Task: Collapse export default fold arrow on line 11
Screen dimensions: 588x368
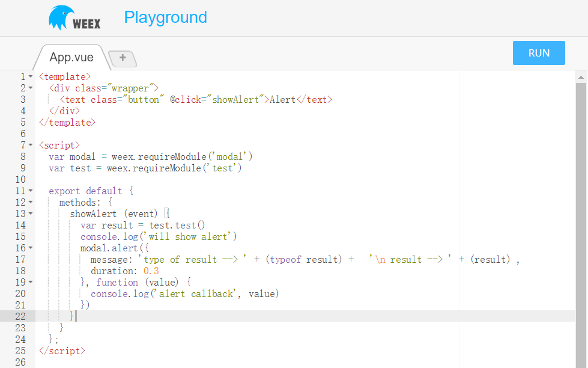Action: click(31, 191)
